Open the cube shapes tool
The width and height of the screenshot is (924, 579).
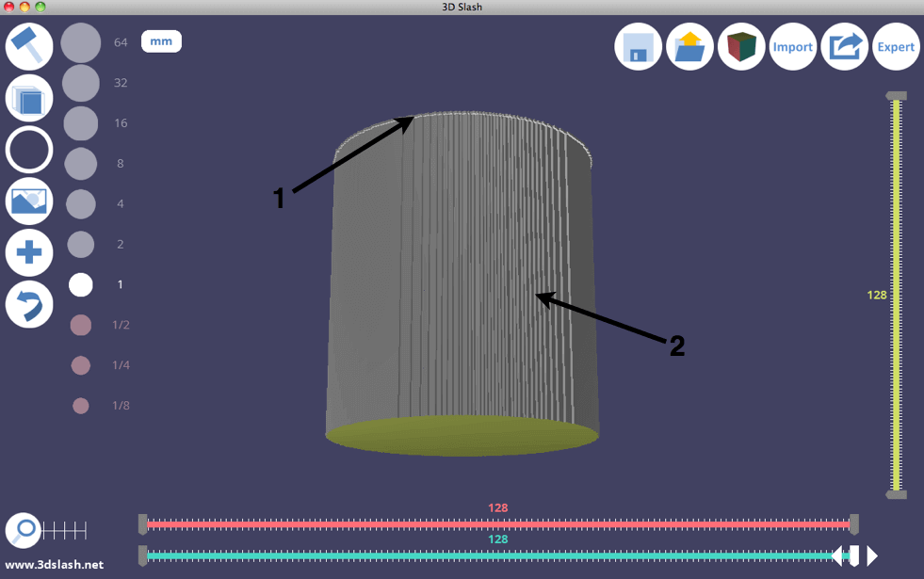29,98
